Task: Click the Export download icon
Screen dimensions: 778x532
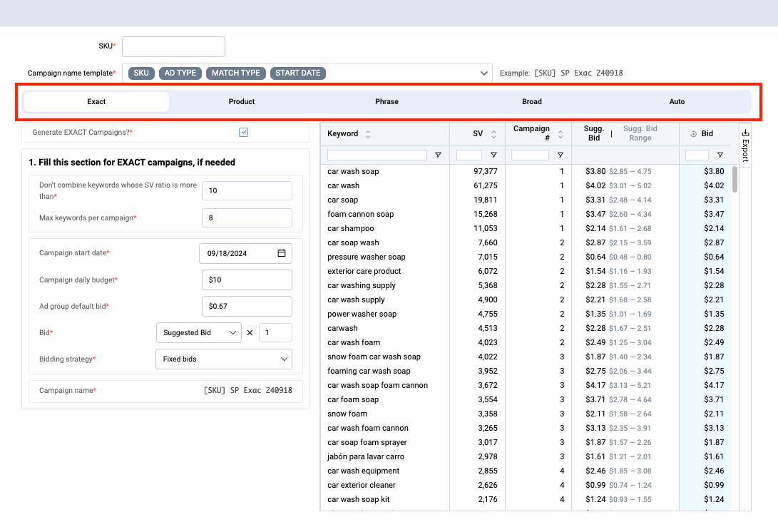Action: click(x=745, y=133)
